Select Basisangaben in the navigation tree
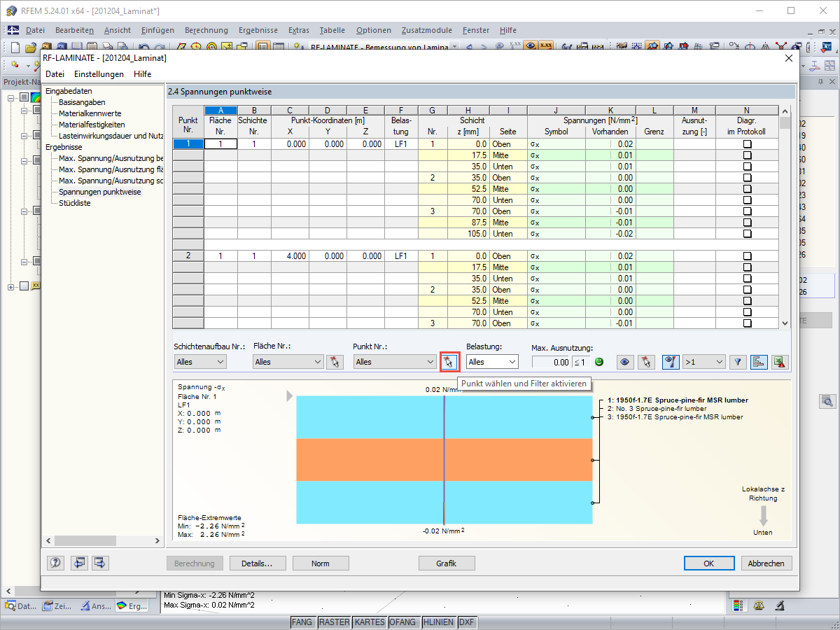The height and width of the screenshot is (630, 840). (x=82, y=102)
